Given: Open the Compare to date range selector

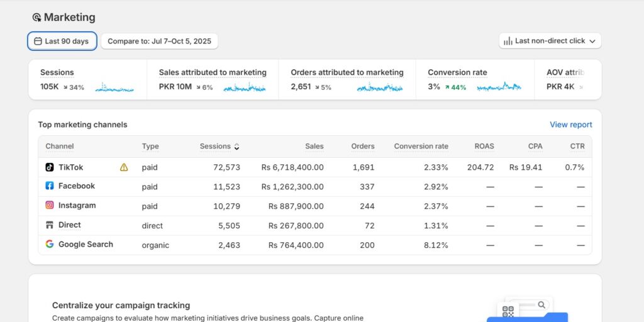Looking at the screenshot, I should pos(159,42).
